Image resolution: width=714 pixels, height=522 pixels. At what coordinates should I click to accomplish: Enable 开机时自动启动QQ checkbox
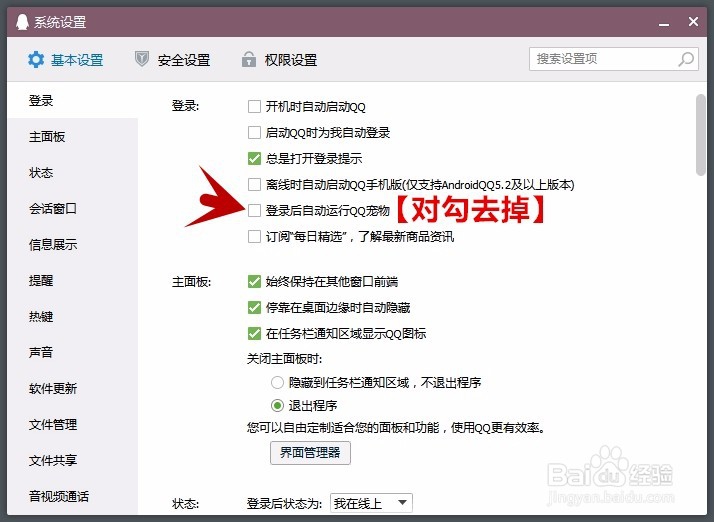(254, 107)
